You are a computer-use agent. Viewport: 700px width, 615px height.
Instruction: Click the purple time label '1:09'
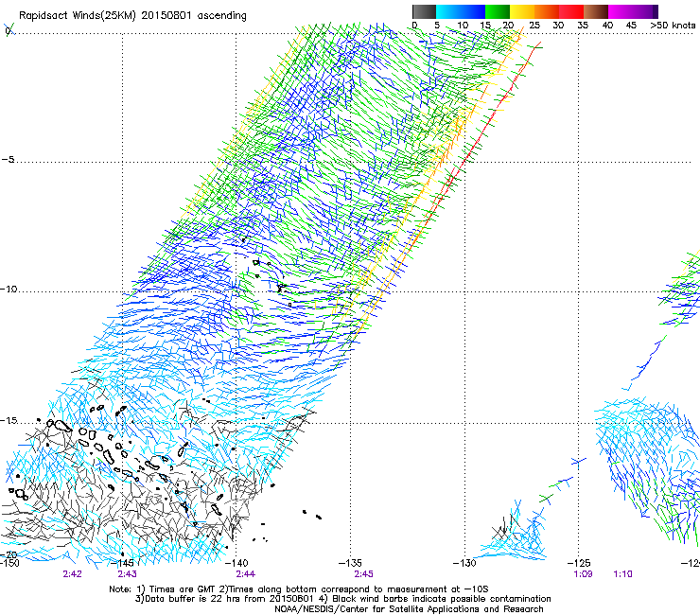point(583,574)
